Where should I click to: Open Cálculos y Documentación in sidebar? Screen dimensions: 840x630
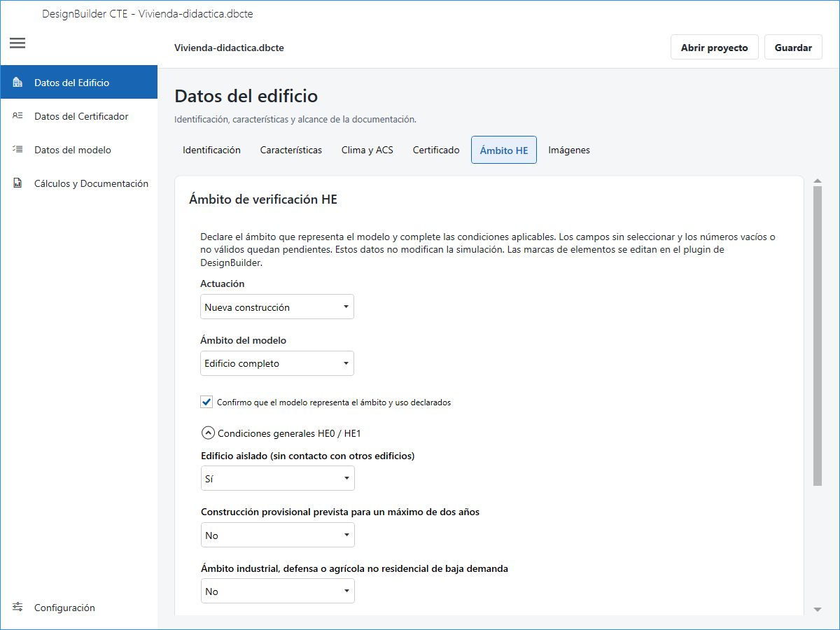pos(79,183)
